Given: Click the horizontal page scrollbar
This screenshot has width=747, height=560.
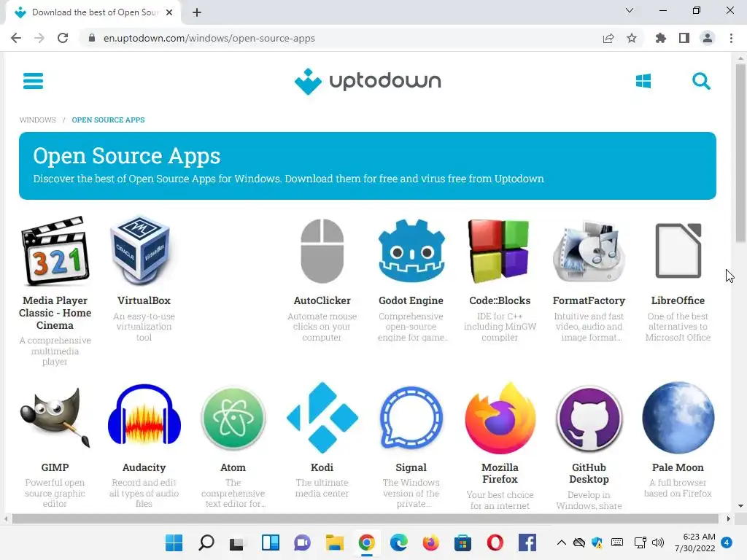Looking at the screenshot, I should (x=365, y=518).
